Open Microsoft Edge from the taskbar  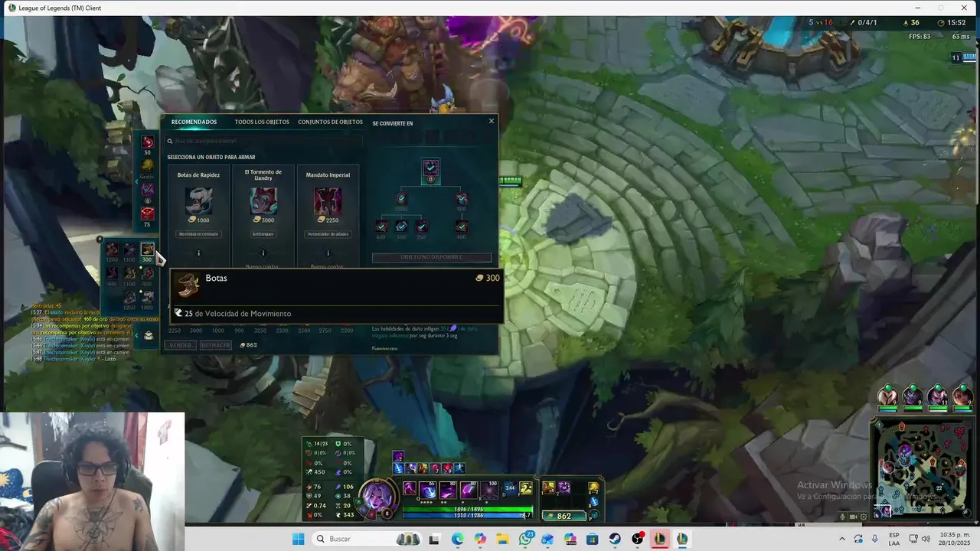(x=458, y=539)
